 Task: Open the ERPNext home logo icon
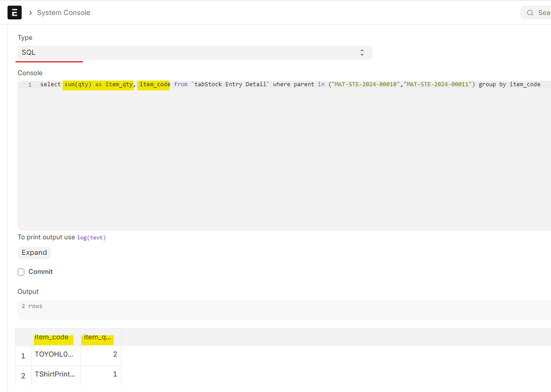(15, 13)
